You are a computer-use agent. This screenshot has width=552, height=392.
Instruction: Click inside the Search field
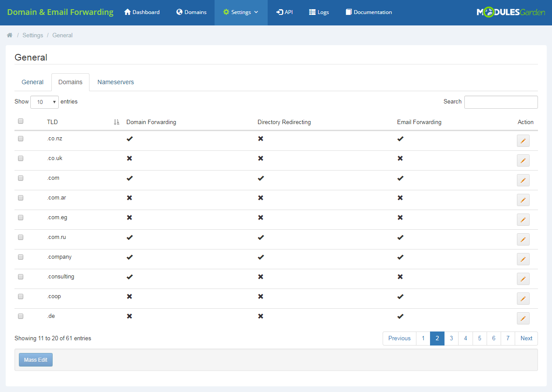pos(501,102)
